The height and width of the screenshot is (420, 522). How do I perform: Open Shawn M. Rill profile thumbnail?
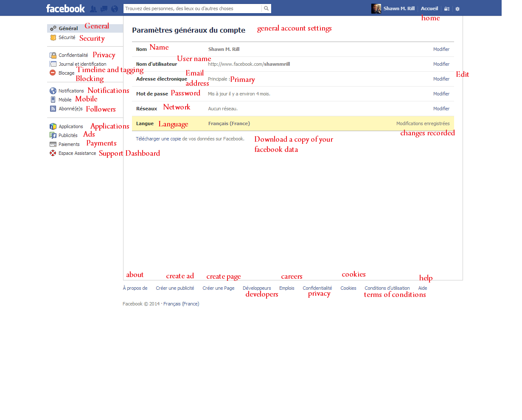pyautogui.click(x=376, y=8)
